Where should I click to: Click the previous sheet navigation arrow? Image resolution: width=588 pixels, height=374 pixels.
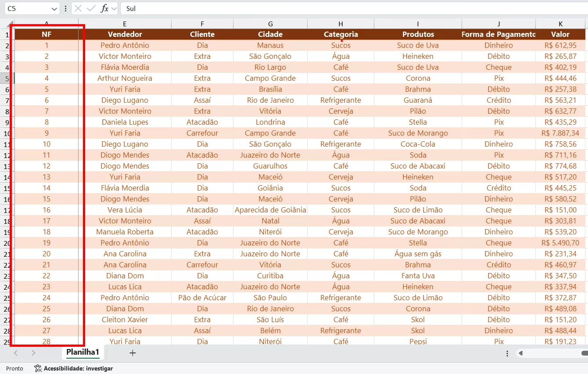(16, 353)
